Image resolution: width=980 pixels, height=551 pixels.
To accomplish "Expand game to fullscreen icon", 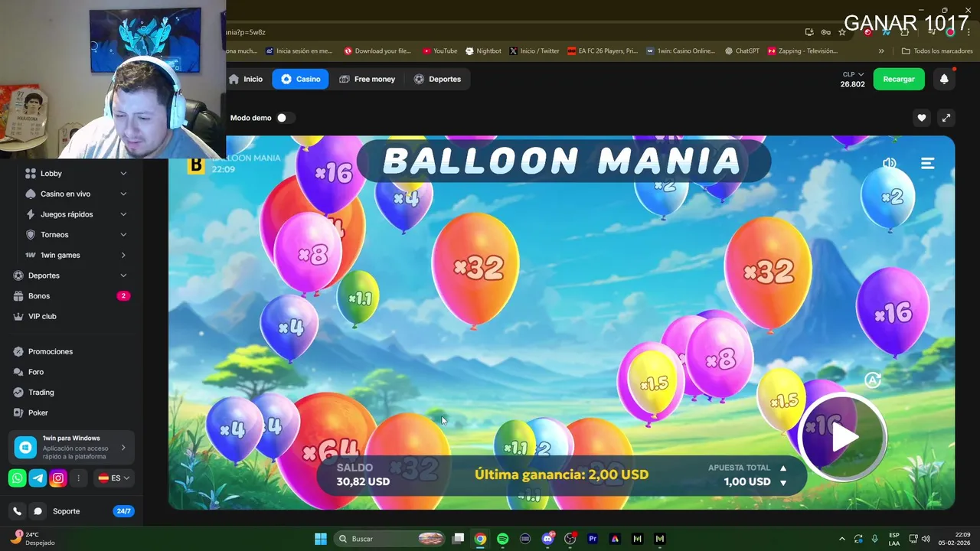I will [x=946, y=118].
